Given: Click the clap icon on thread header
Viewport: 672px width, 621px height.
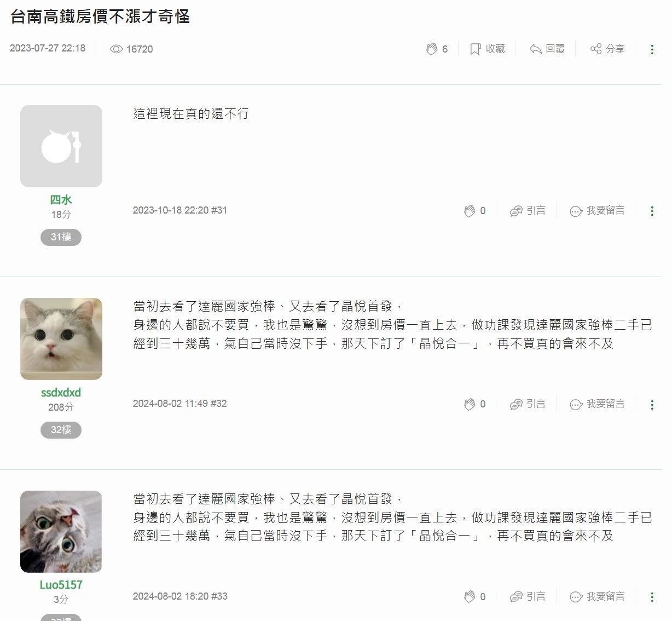Looking at the screenshot, I should (x=432, y=49).
